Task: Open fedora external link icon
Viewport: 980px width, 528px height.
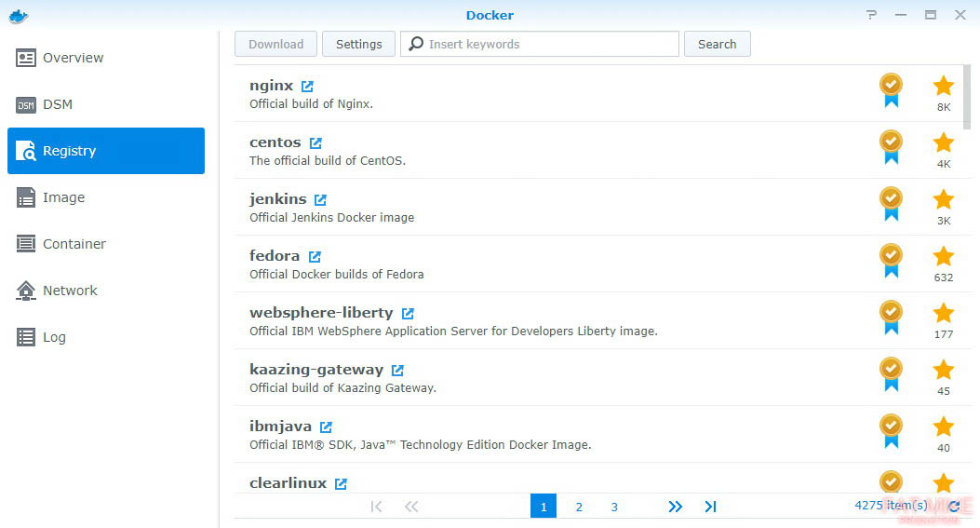Action: click(x=315, y=256)
